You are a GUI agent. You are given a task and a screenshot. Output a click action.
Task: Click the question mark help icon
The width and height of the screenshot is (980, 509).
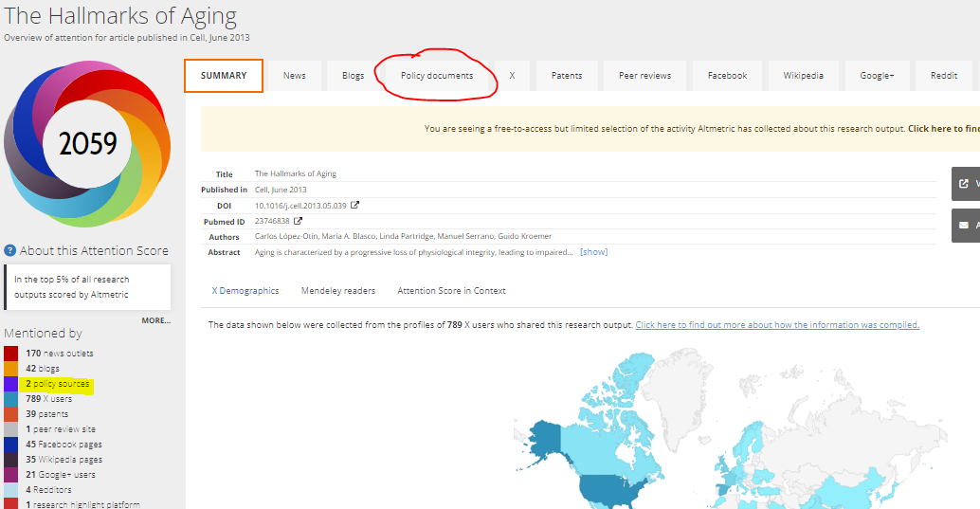[10, 251]
